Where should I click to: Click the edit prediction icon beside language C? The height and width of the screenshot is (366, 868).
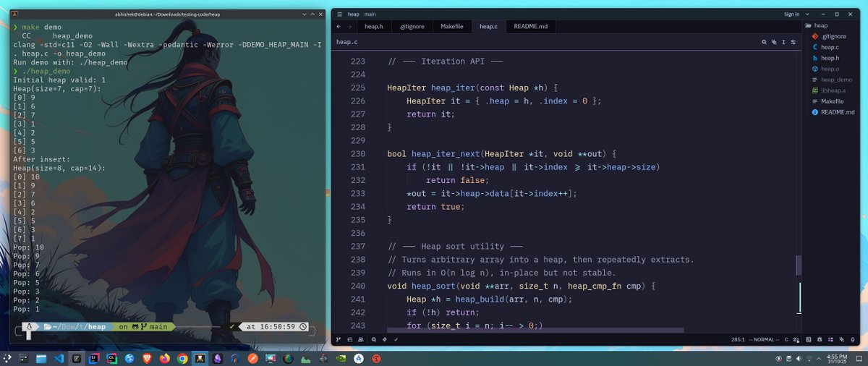coord(796,339)
